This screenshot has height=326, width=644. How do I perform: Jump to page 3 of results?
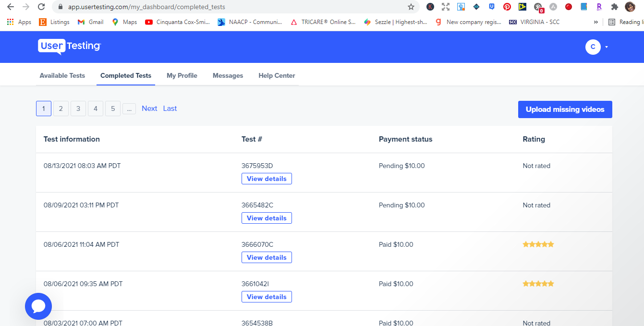[78, 109]
